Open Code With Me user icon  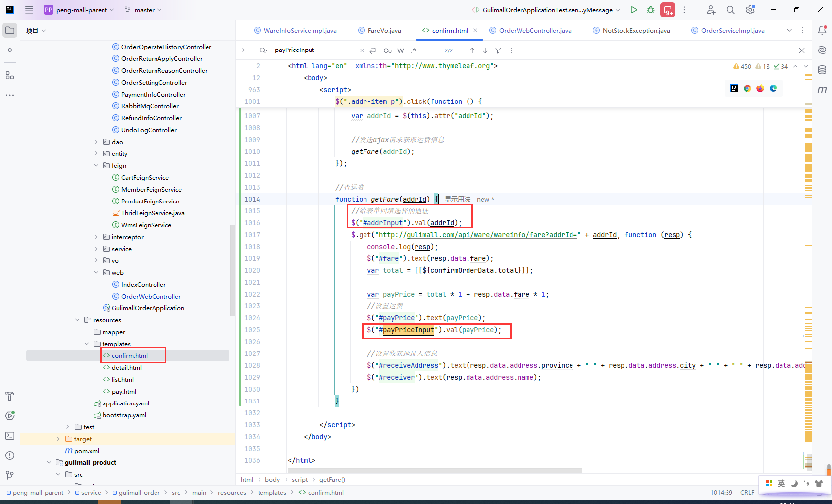tap(711, 10)
